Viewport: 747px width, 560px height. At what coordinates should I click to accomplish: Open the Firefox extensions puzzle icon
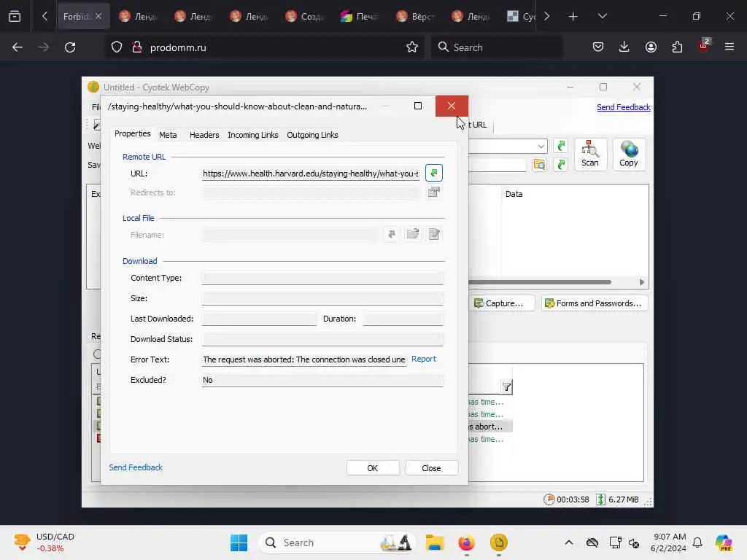(x=677, y=47)
